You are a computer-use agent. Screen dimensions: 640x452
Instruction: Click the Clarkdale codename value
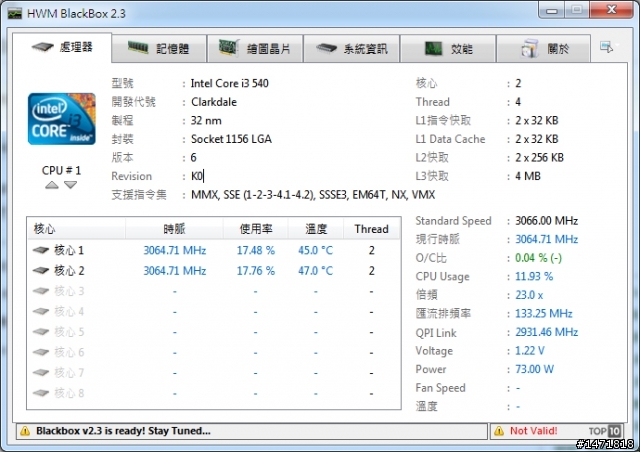click(x=214, y=102)
